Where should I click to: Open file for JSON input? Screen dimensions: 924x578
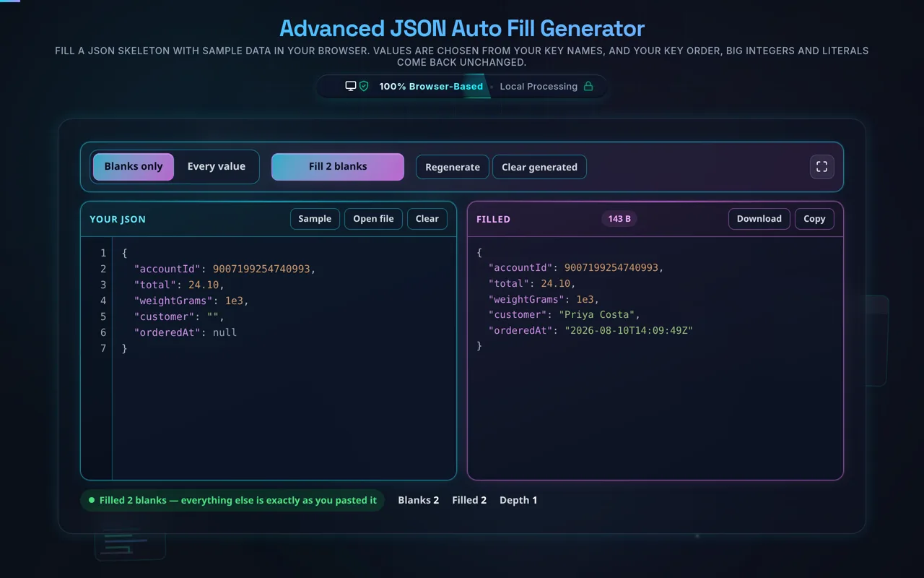373,219
